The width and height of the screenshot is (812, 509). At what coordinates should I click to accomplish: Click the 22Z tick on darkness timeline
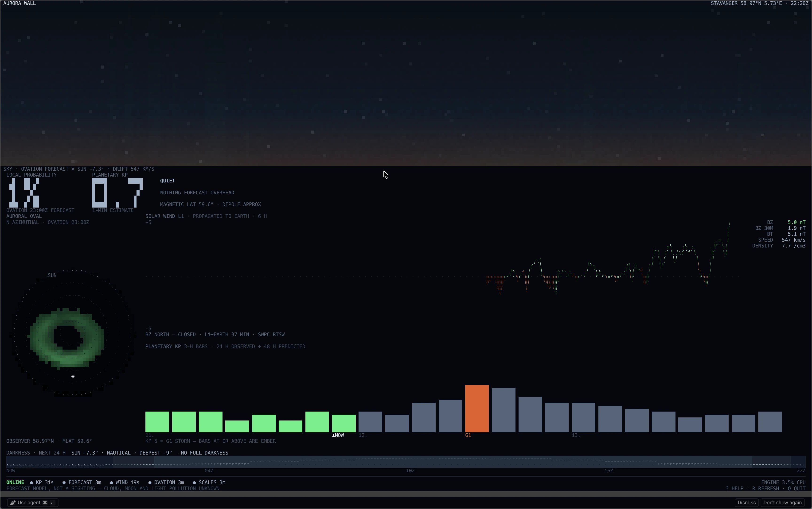click(x=801, y=471)
